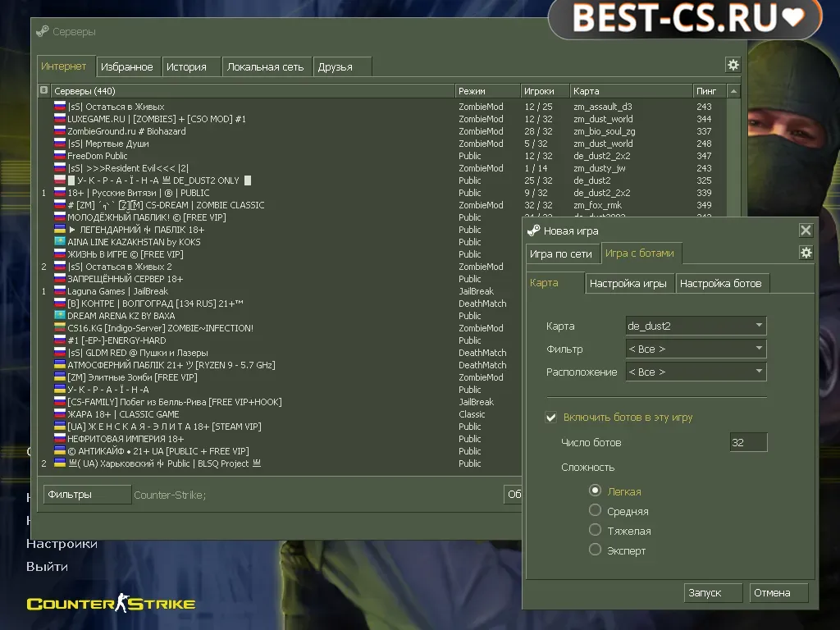This screenshot has width=840, height=630.
Task: Click the flag of НЕФРИТОВАЯ ИМПЕРИЯ 18+
Action: [x=59, y=439]
